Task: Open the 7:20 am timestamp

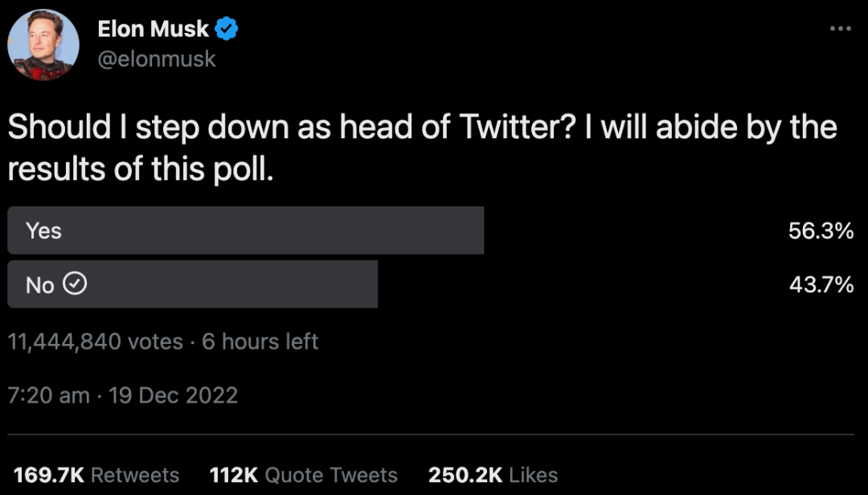Action: [x=49, y=395]
